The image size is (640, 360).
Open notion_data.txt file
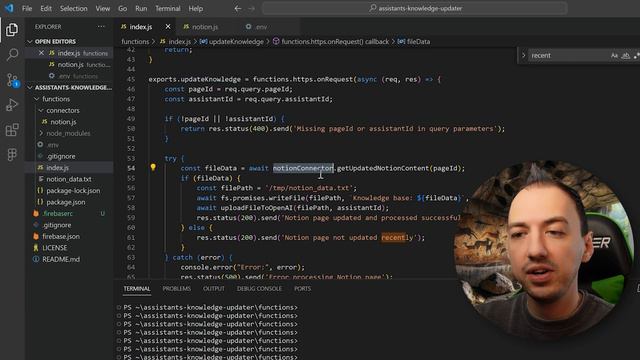click(69, 179)
